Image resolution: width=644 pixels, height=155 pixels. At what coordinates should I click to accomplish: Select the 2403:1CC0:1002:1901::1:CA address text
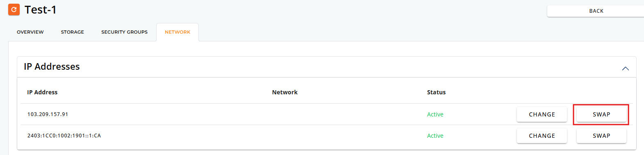(x=64, y=136)
